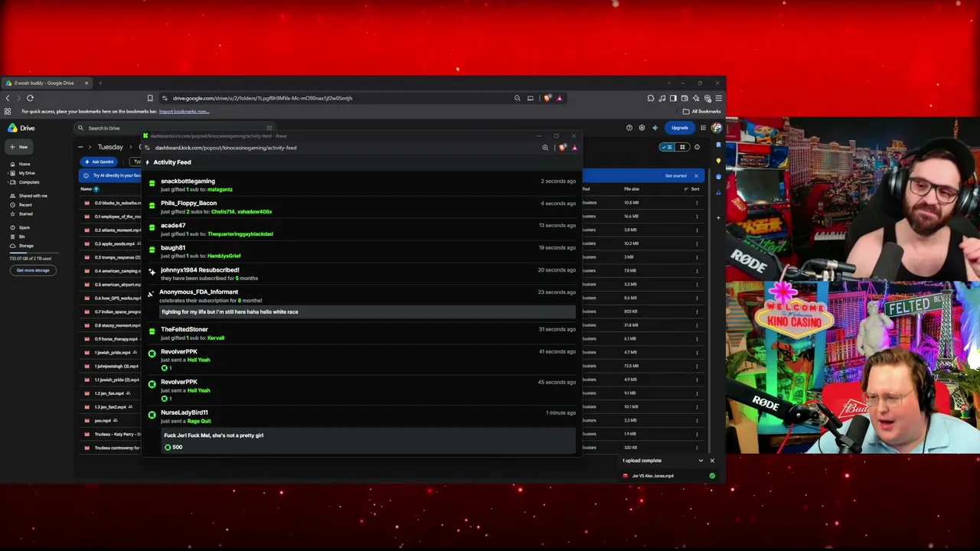Viewport: 980px width, 551px height.
Task: Open Google Tasks in the side panel
Action: tap(718, 177)
